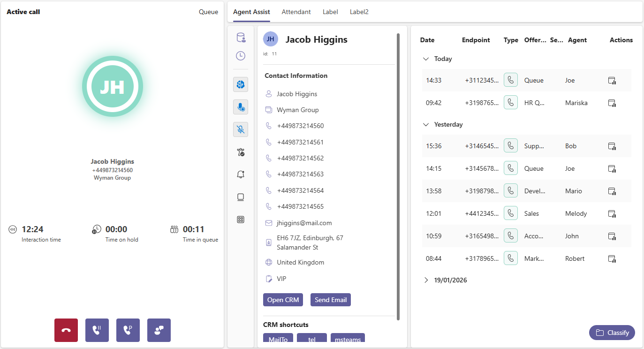The image size is (644, 349).
Task: Click phone number +449873214561
Action: point(300,142)
